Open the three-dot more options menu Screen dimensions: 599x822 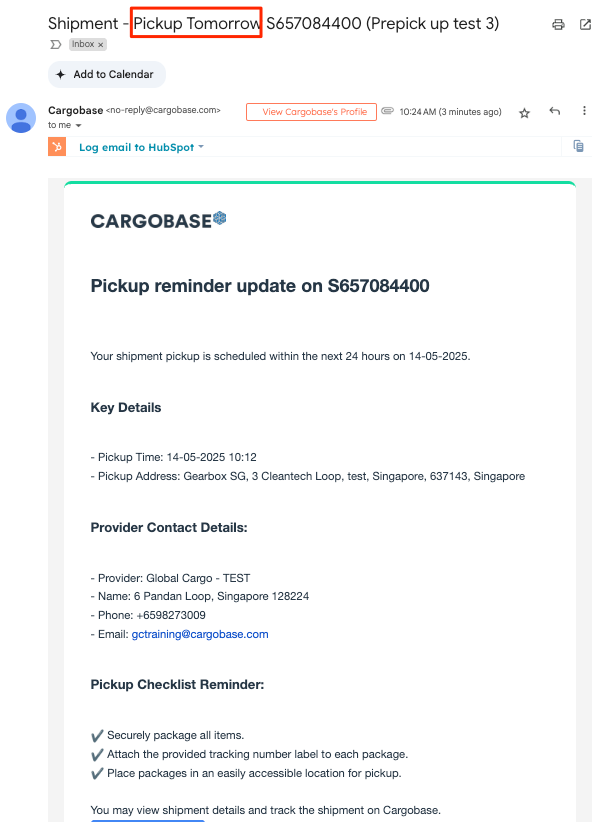(584, 111)
